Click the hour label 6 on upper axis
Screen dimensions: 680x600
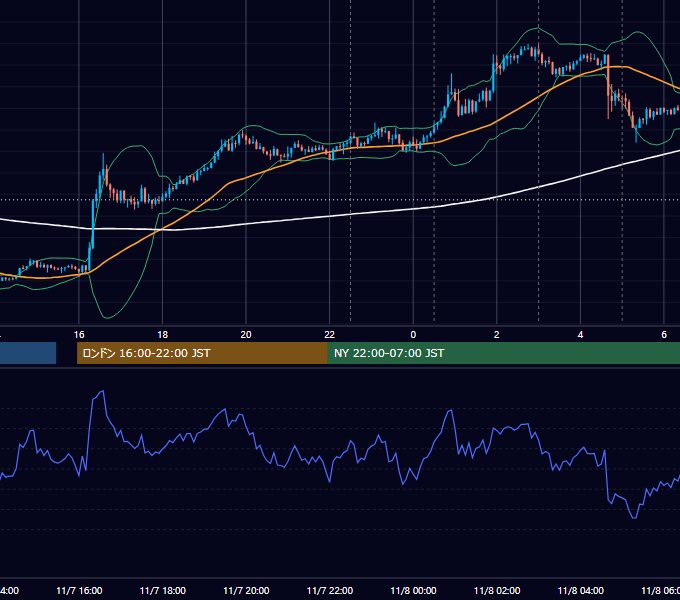point(664,334)
